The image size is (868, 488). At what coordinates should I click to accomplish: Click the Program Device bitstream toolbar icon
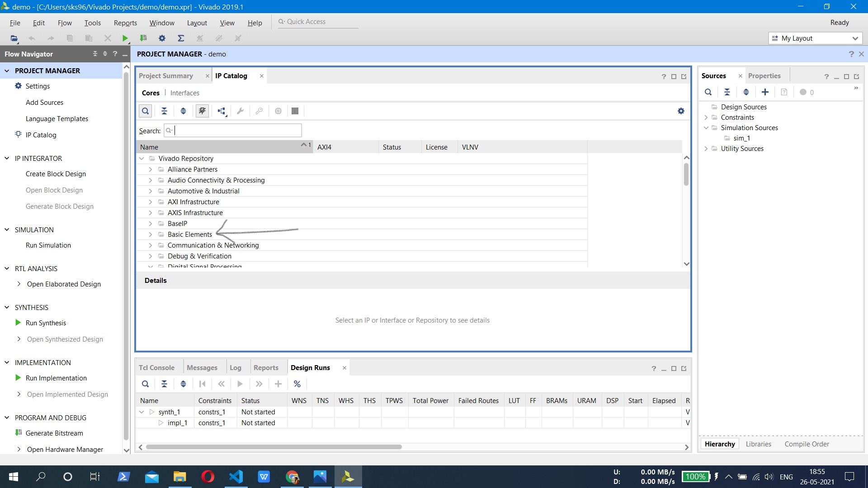click(143, 38)
